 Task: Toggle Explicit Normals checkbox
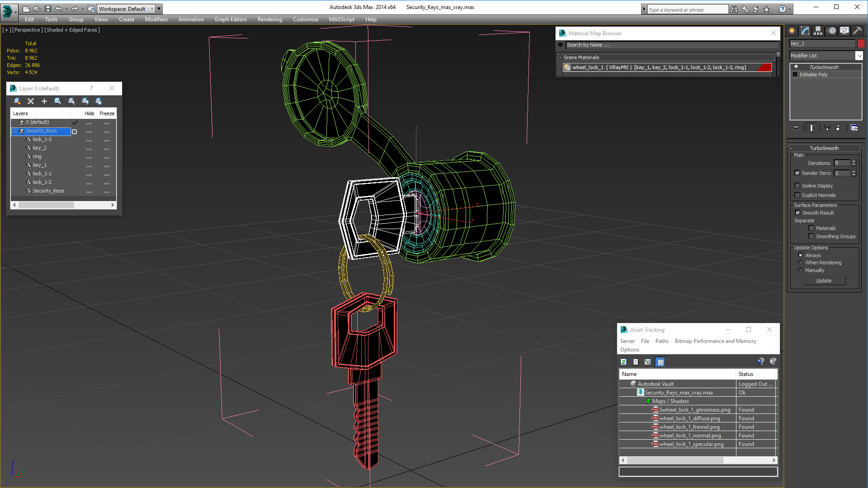[x=797, y=195]
